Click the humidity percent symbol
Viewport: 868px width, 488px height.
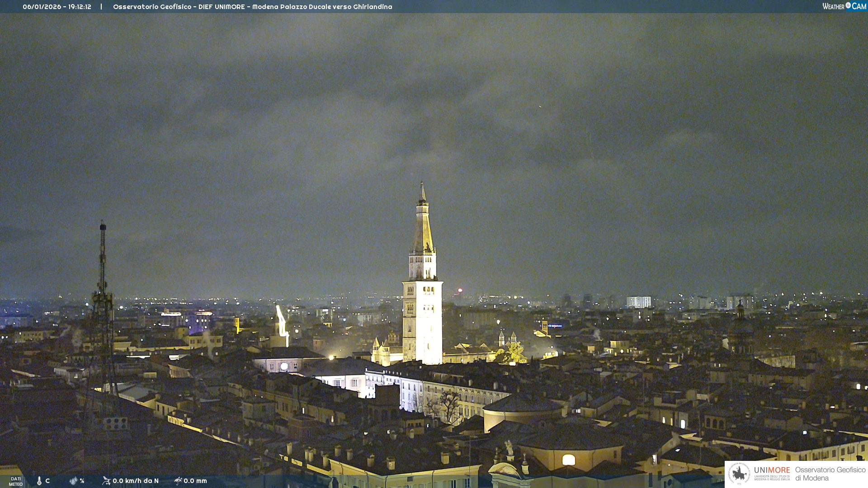point(82,481)
